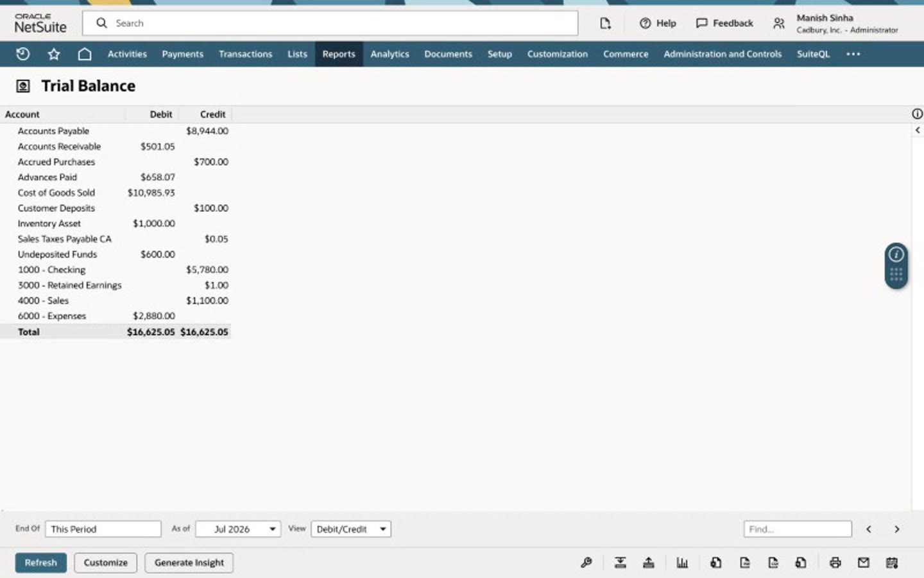
Task: Click the Refresh button
Action: [41, 563]
